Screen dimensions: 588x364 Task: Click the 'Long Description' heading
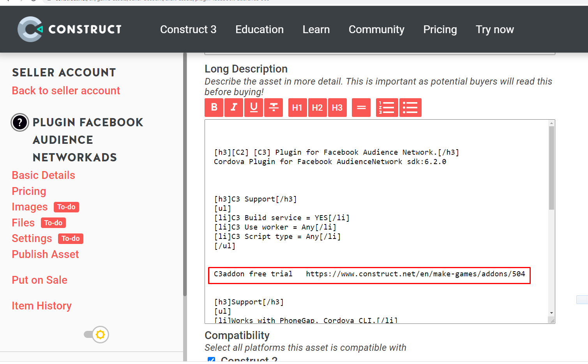click(x=246, y=69)
